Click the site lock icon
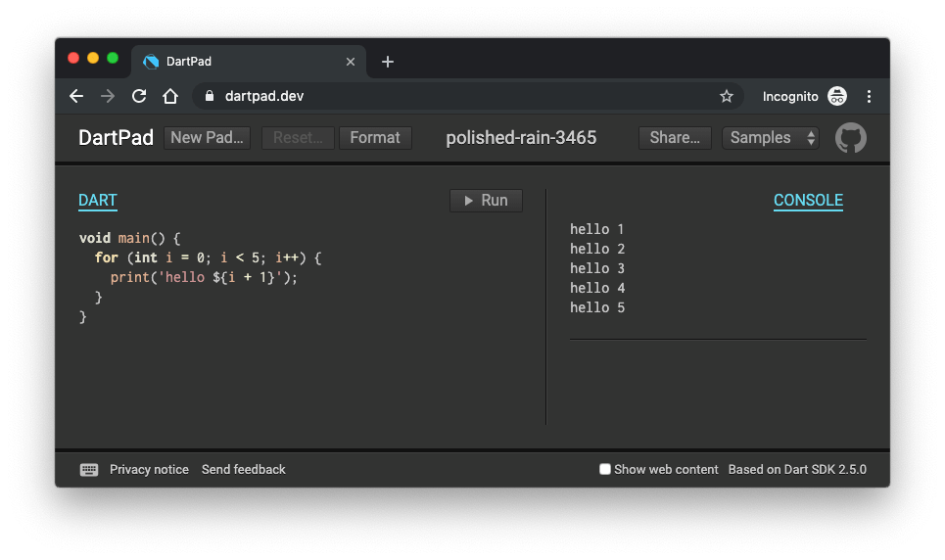 click(x=209, y=96)
